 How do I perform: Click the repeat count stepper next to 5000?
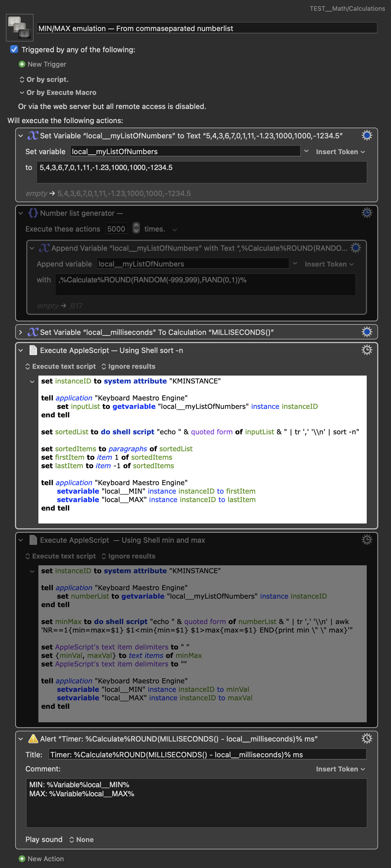[136, 228]
